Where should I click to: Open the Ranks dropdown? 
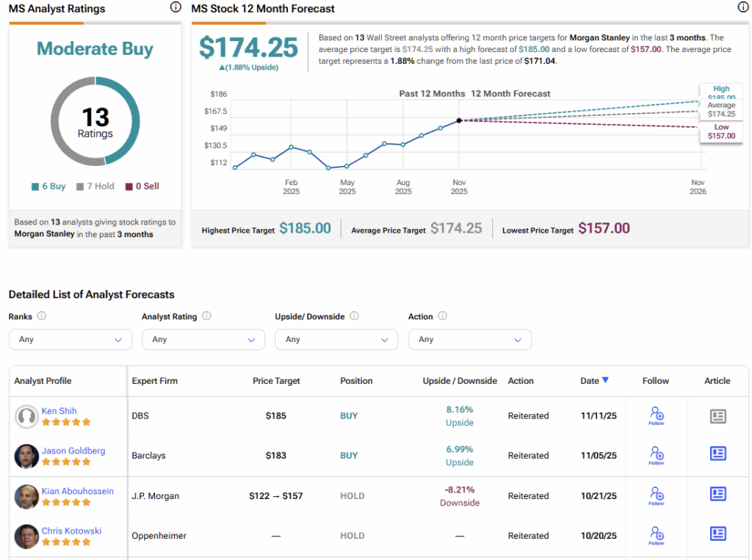point(70,340)
